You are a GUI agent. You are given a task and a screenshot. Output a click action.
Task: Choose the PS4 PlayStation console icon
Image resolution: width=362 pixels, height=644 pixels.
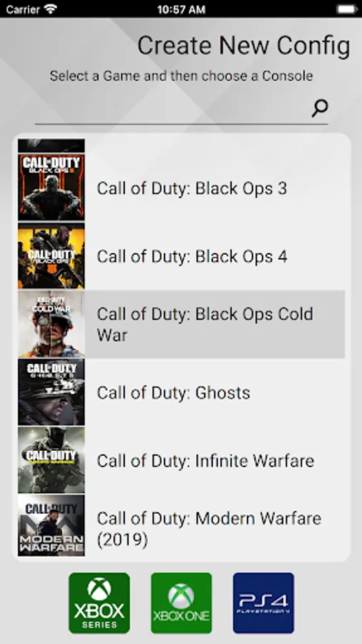click(x=263, y=603)
